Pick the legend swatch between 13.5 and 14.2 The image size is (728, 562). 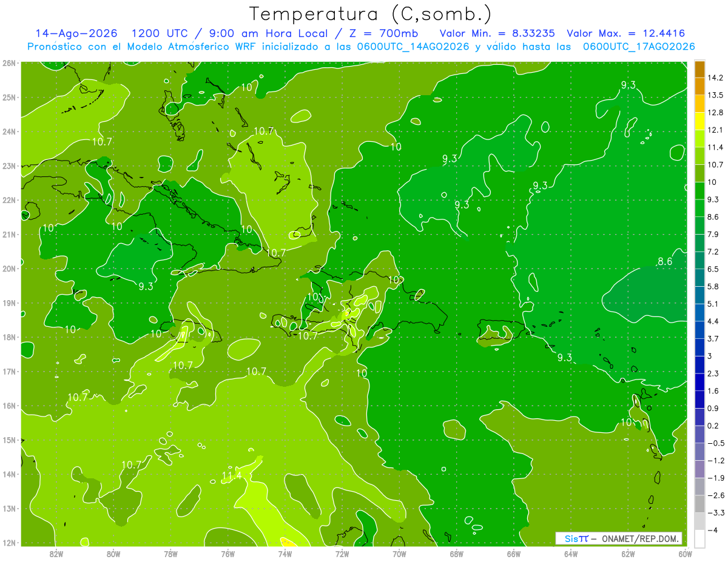point(699,87)
